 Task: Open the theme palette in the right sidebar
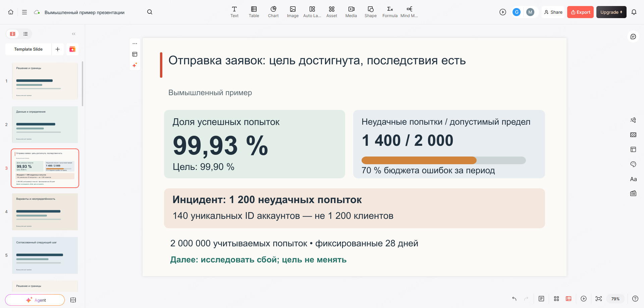point(633,164)
